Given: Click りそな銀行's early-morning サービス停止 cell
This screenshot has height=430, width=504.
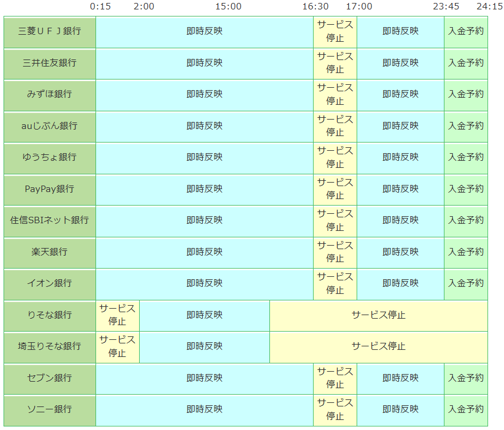Looking at the screenshot, I should click(x=117, y=315).
